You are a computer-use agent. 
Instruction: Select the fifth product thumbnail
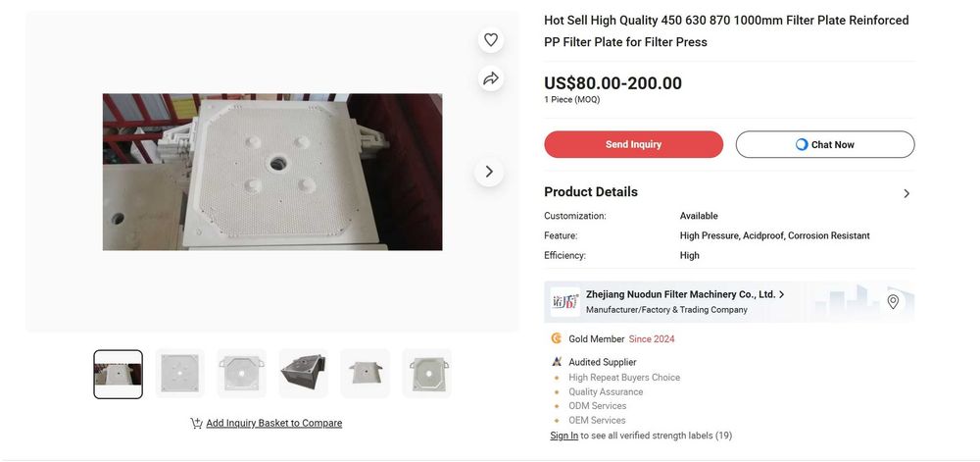pos(366,375)
